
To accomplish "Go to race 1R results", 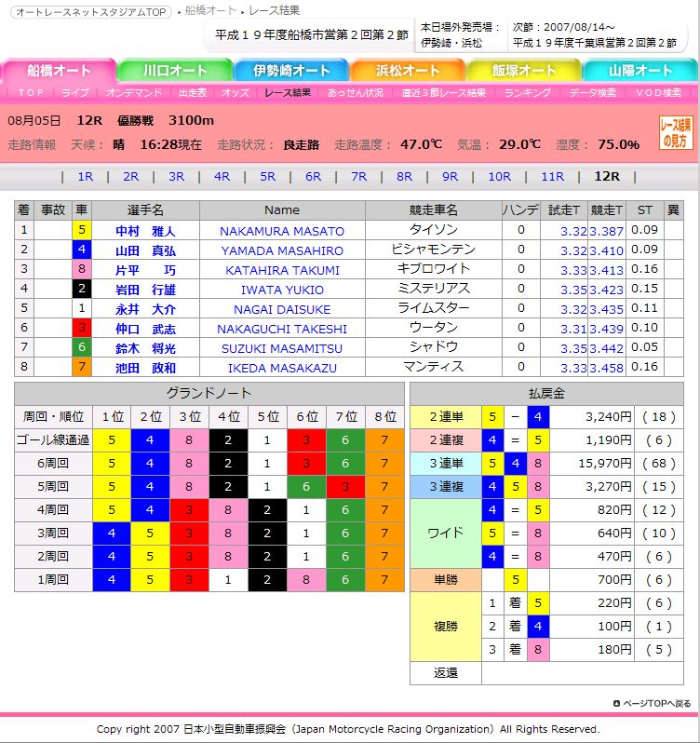I will click(x=86, y=177).
